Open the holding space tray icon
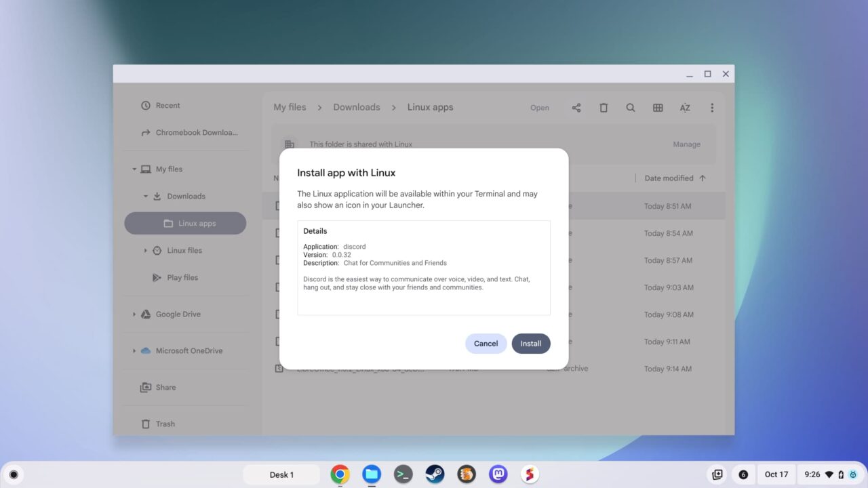 click(x=717, y=474)
